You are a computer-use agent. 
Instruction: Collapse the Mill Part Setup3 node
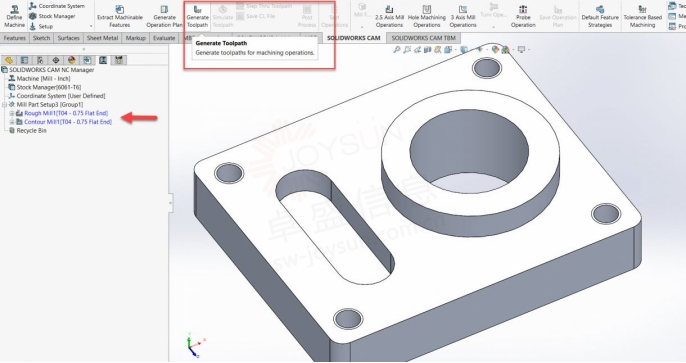click(4, 105)
